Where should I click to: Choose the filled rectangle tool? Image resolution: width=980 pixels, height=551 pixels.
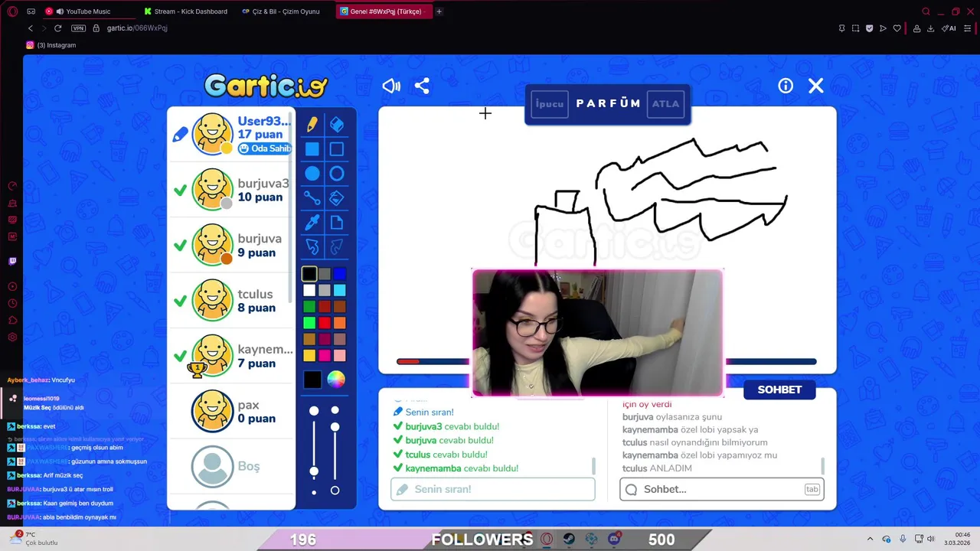pyautogui.click(x=312, y=149)
